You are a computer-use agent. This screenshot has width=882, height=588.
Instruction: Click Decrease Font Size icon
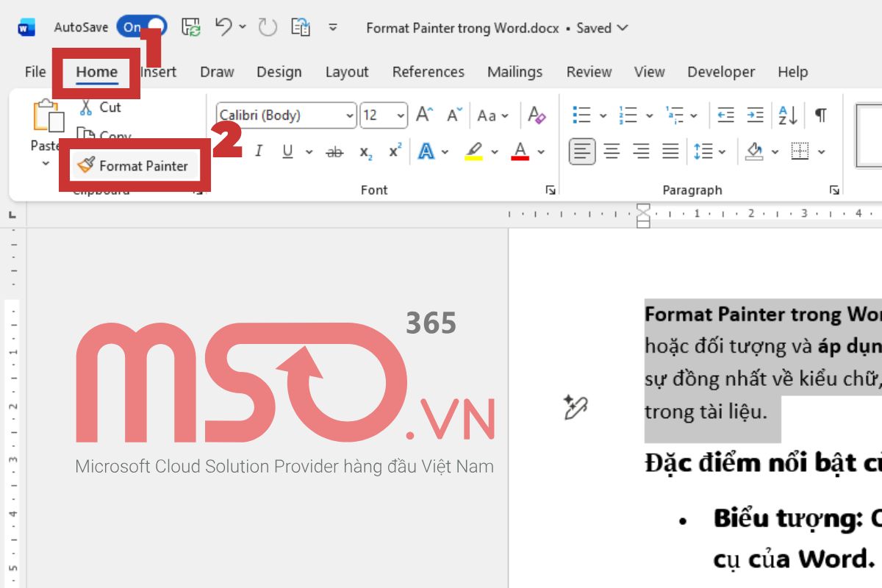point(454,115)
